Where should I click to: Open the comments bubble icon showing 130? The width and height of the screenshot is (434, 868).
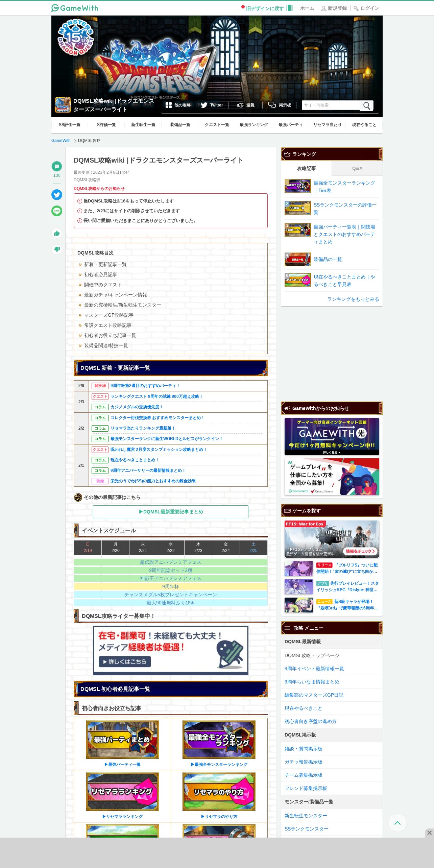57,166
